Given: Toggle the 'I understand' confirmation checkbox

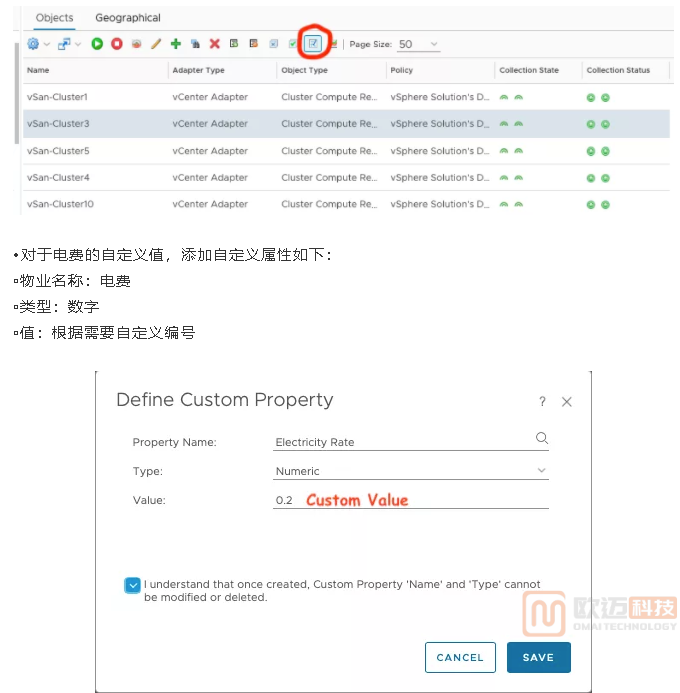Looking at the screenshot, I should 133,586.
